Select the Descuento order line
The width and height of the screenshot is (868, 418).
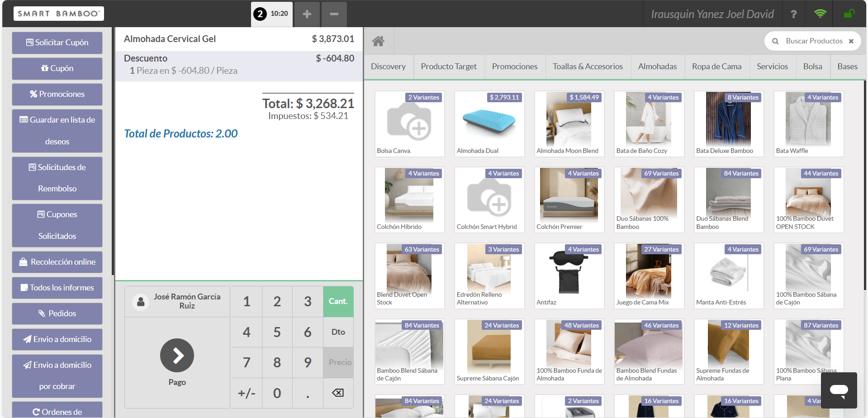239,66
